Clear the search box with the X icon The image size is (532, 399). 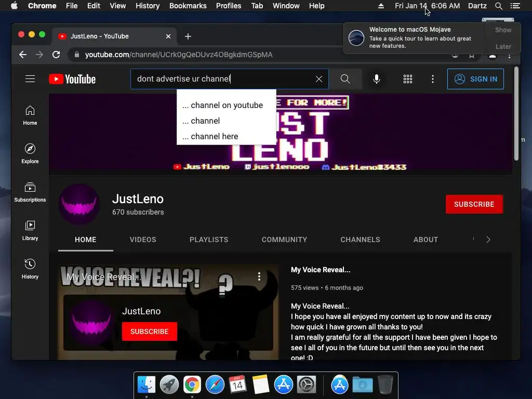(319, 79)
